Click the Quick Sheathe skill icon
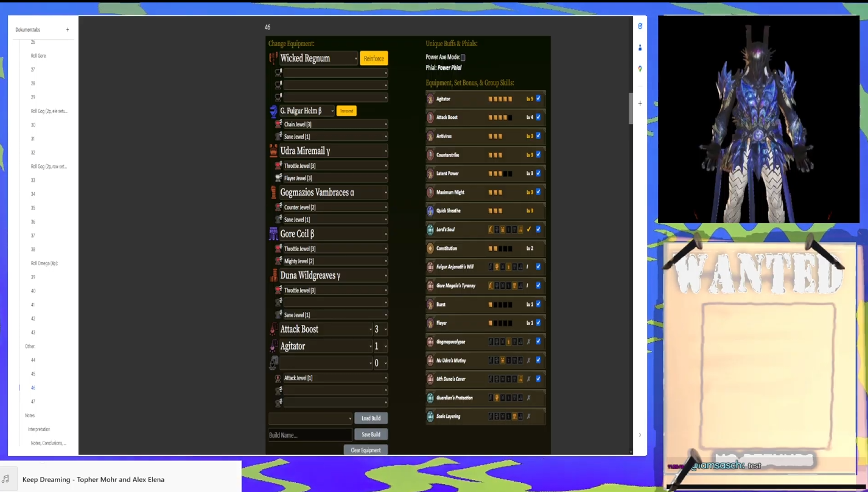Image resolution: width=868 pixels, height=492 pixels. point(430,211)
